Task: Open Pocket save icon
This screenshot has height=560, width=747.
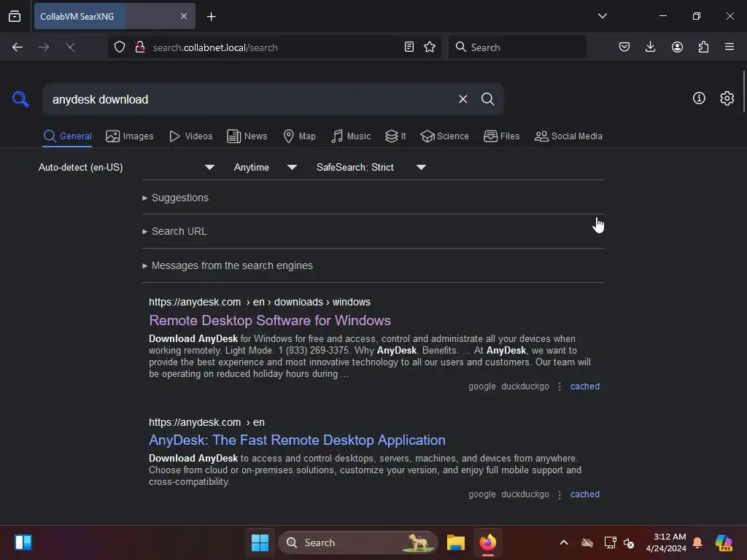Action: (624, 47)
